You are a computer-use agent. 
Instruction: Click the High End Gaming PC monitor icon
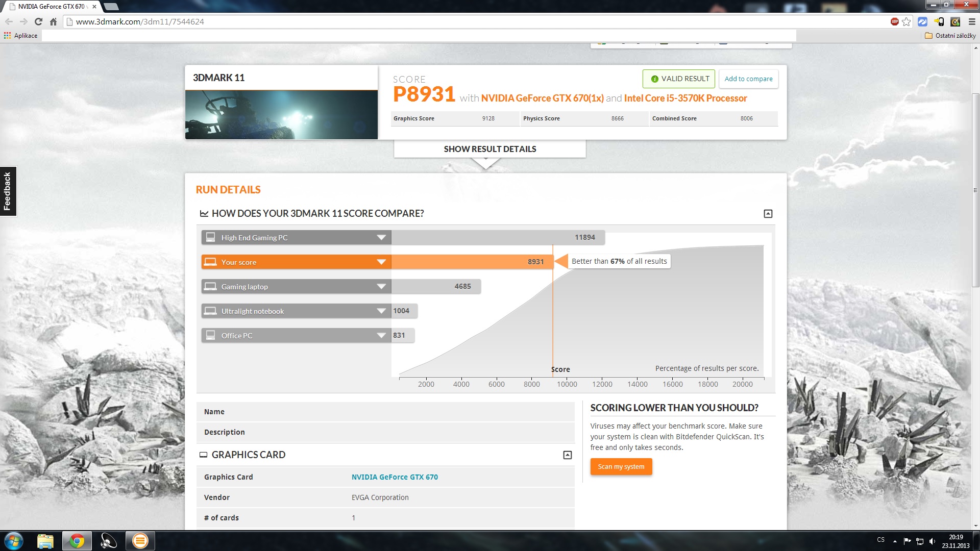tap(210, 237)
